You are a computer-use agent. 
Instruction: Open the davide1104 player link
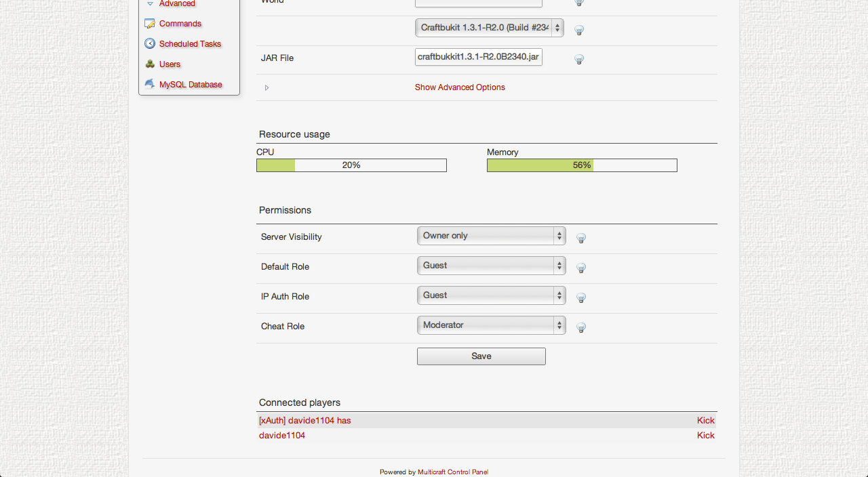point(282,436)
